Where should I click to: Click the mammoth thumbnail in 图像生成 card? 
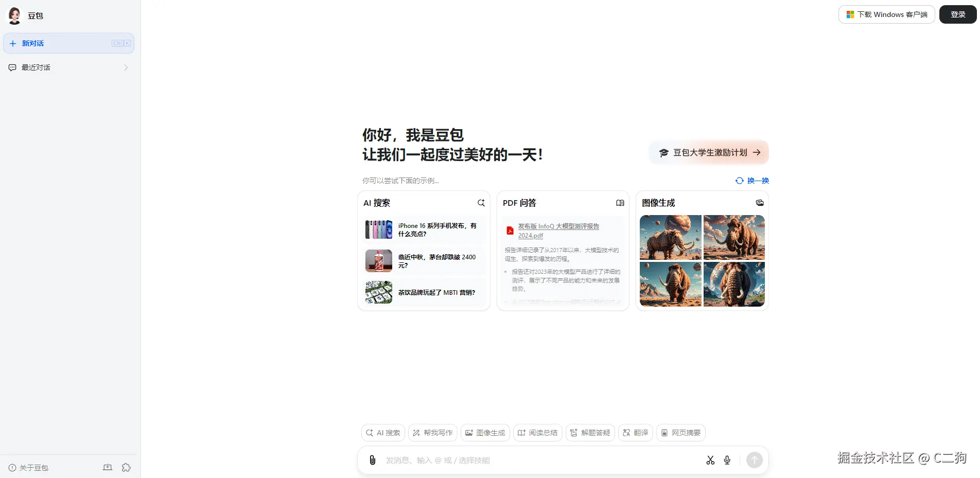coord(670,237)
